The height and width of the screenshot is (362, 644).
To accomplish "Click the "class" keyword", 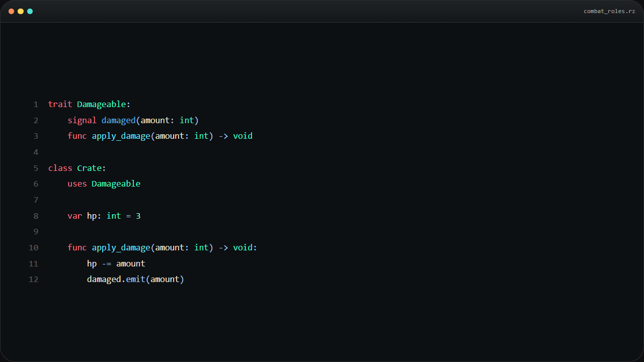I will click(60, 168).
